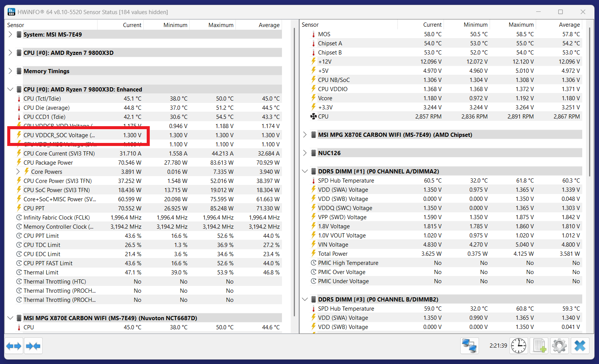Click clock icon beside Thermal Limit
599x364 pixels.
point(19,273)
